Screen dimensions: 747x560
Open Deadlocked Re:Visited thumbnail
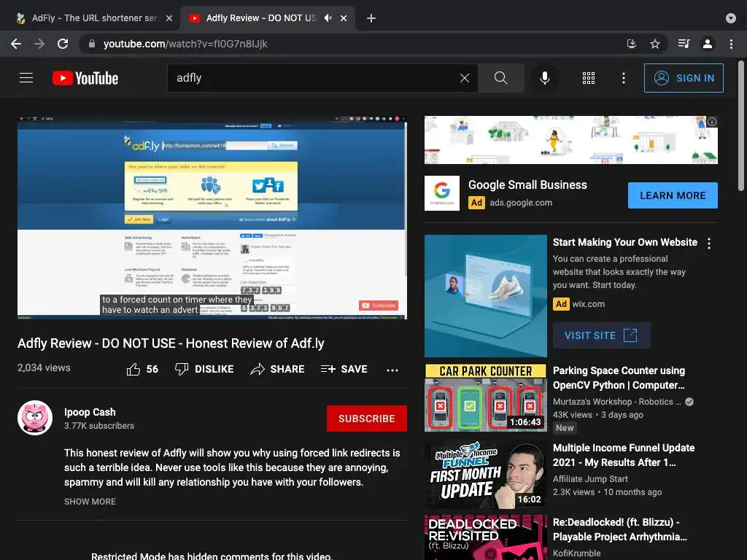coord(485,537)
